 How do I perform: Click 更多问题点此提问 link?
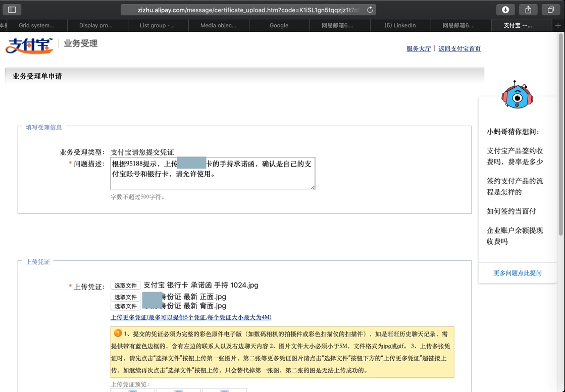pyautogui.click(x=518, y=273)
